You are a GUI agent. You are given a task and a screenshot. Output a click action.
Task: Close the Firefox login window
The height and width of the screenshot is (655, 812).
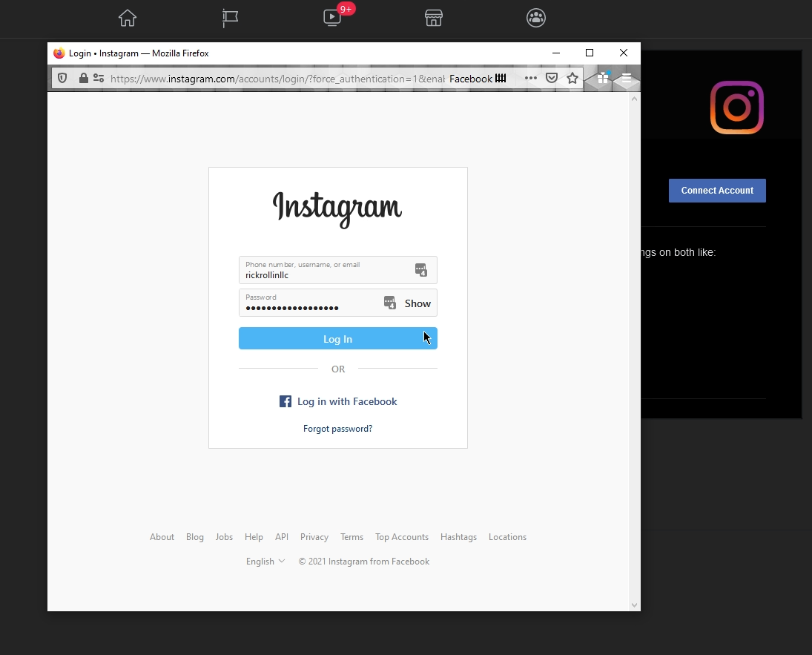click(624, 53)
